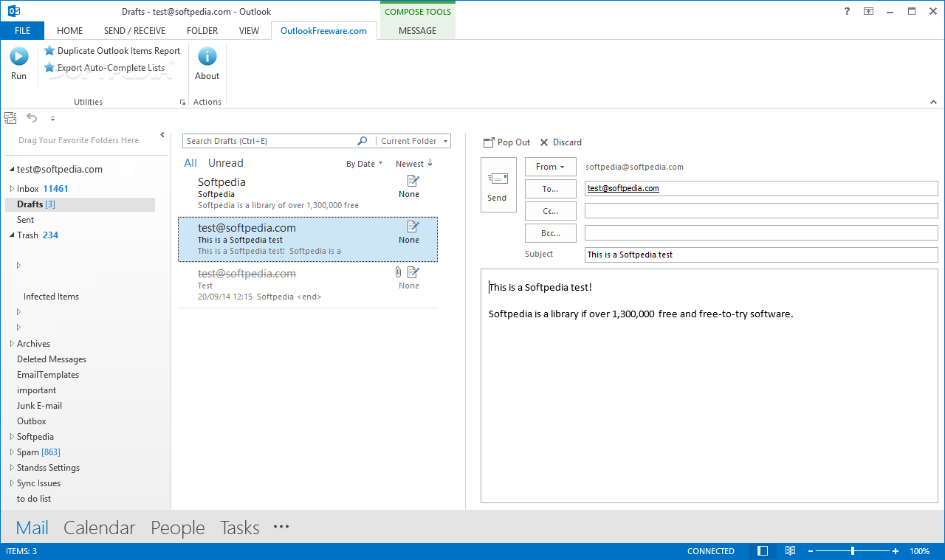Open more navigation options ellipsis
This screenshot has width=945, height=560.
point(281,527)
